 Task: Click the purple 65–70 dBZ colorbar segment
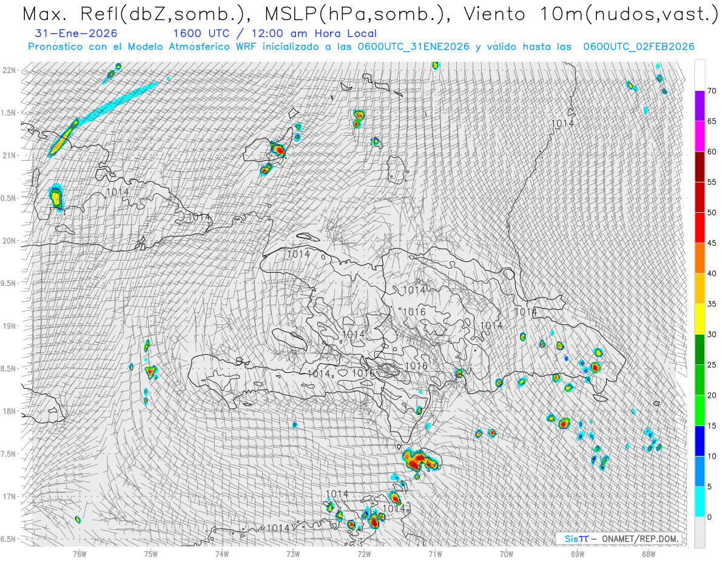coord(699,106)
